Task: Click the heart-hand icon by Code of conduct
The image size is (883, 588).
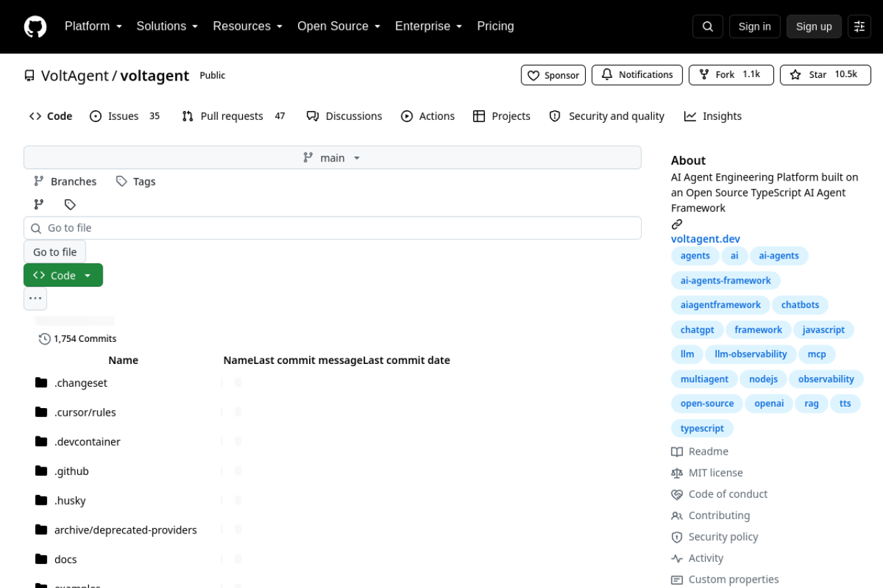Action: coord(677,494)
